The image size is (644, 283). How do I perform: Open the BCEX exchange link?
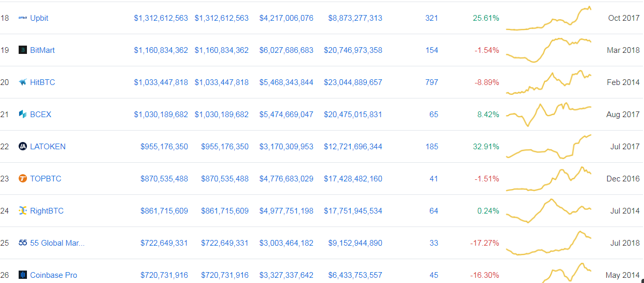pos(40,115)
